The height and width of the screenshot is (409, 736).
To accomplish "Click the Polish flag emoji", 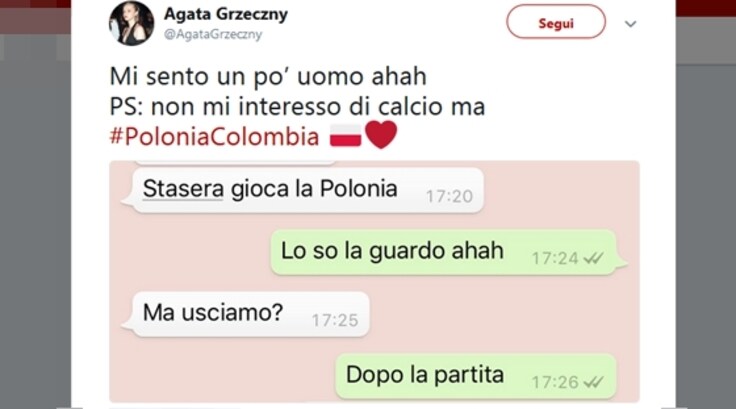I will point(345,136).
